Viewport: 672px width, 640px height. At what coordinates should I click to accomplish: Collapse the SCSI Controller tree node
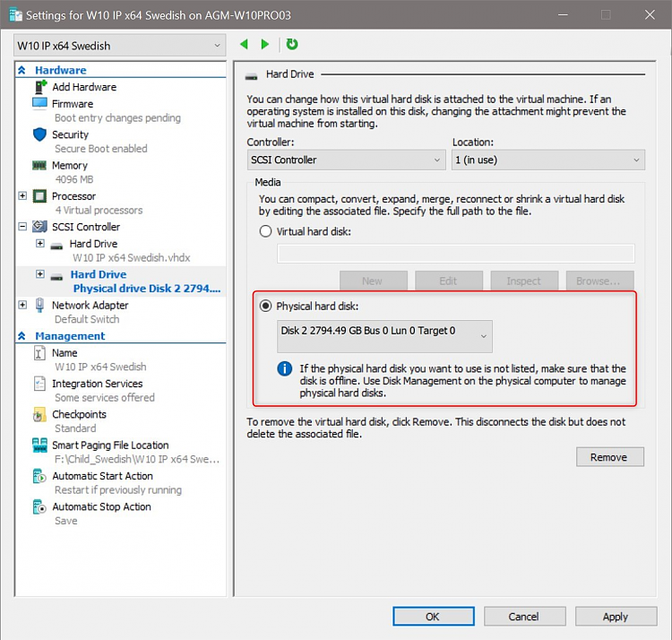tap(22, 227)
